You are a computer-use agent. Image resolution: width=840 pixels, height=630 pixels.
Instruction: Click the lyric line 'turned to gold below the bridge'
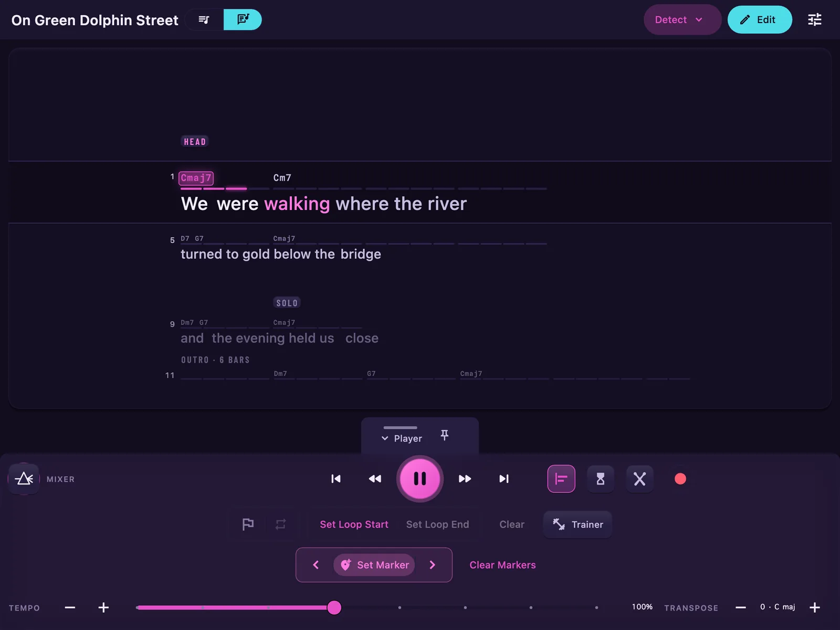click(281, 254)
